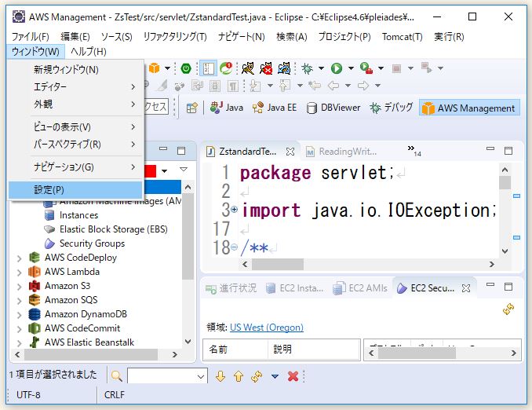Click the 説明 column header
This screenshot has height=410, width=532.
pos(314,350)
